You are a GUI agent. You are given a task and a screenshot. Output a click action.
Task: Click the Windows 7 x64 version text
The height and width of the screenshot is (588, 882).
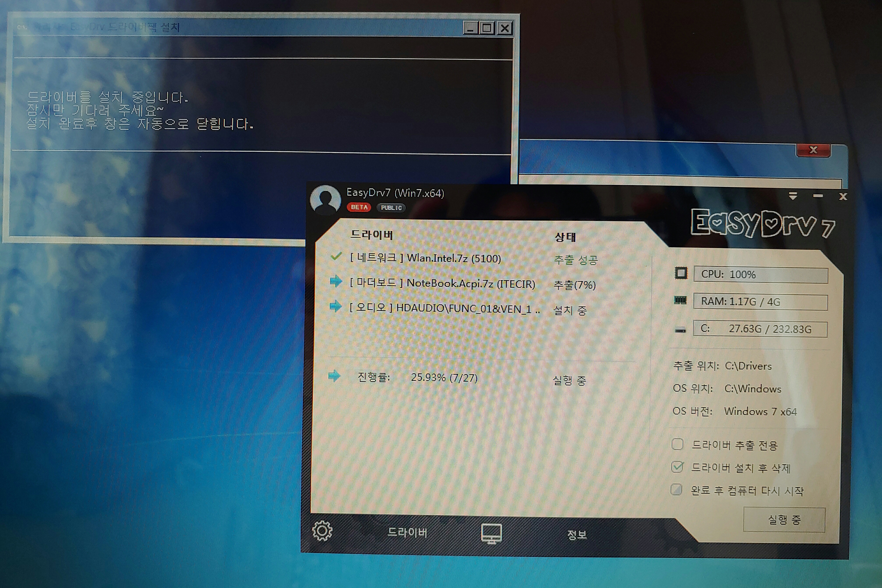760,411
